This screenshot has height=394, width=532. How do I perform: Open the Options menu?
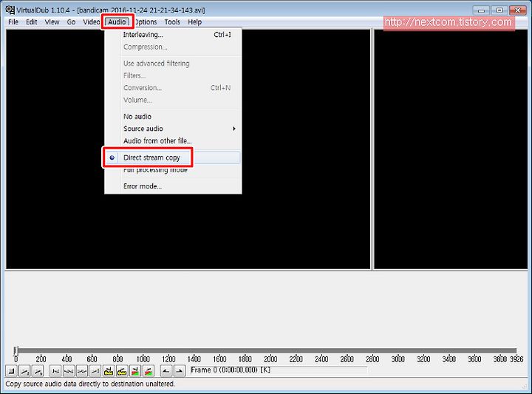coord(146,22)
